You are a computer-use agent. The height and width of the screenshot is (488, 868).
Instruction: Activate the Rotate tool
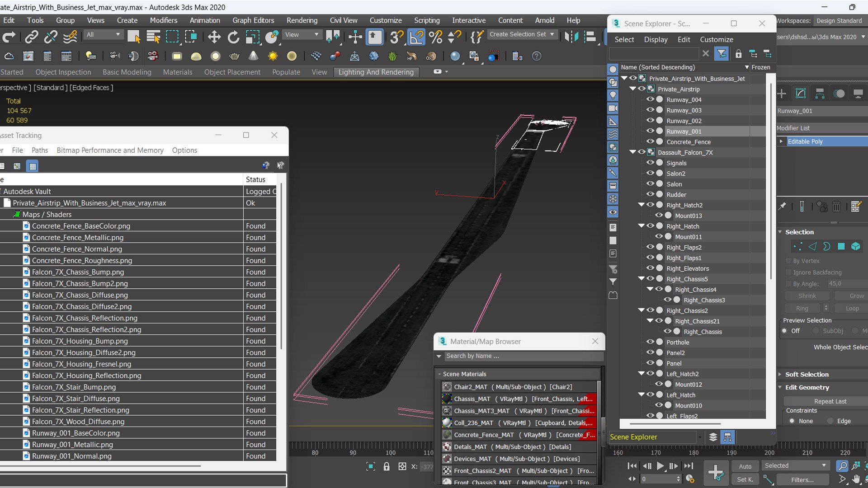pos(233,37)
